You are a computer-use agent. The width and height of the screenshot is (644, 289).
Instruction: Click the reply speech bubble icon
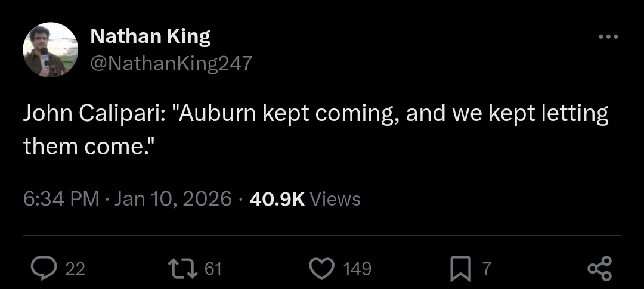point(45,269)
